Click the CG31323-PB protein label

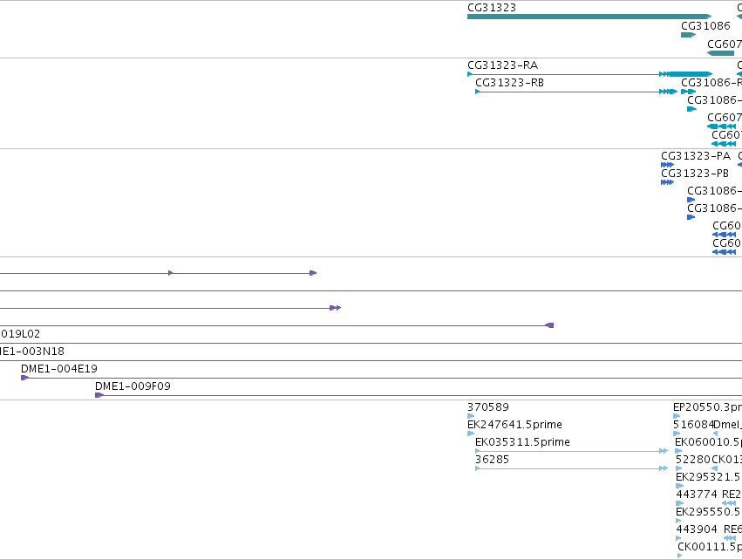[695, 174]
